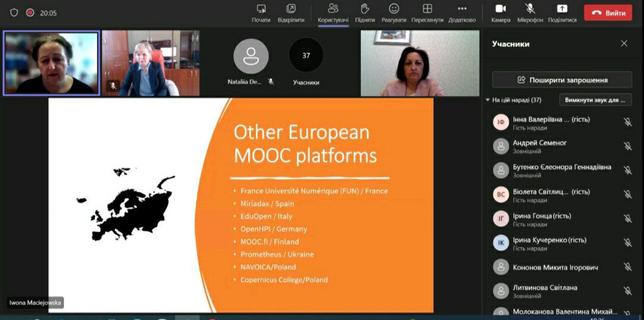Select participant Ірина Гонца
Viewport: 644px width, 320px height.
click(562, 219)
